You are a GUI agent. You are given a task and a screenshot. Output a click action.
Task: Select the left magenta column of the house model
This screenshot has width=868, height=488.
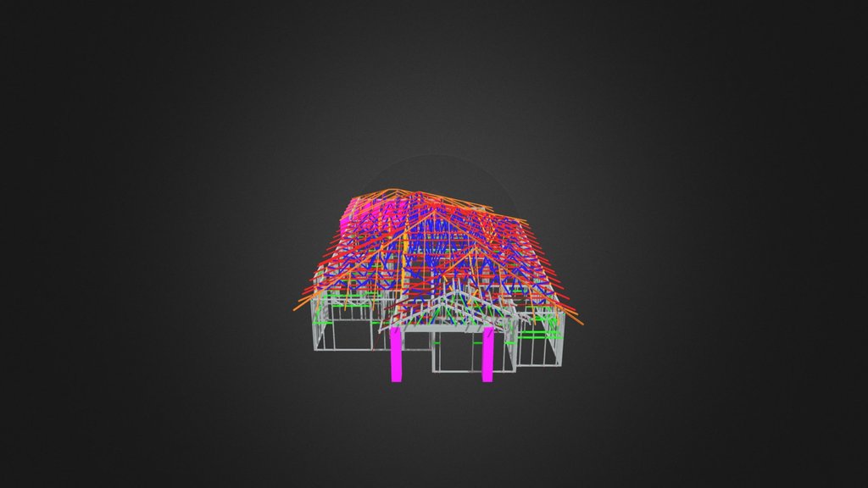[x=397, y=354]
